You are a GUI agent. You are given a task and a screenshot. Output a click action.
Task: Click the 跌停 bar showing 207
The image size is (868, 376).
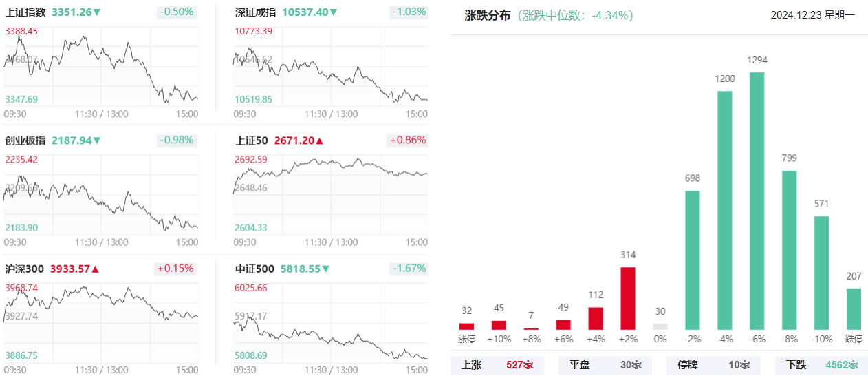pos(854,309)
